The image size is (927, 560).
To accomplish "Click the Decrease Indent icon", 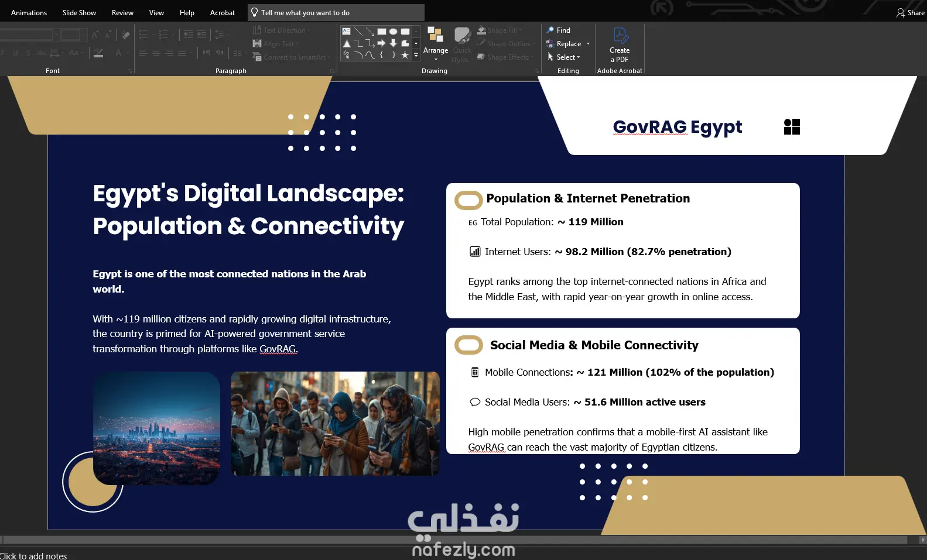I will 188,35.
